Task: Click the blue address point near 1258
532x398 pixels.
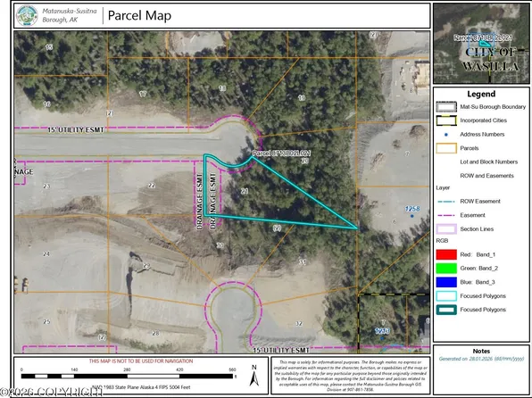Action: tap(411, 216)
